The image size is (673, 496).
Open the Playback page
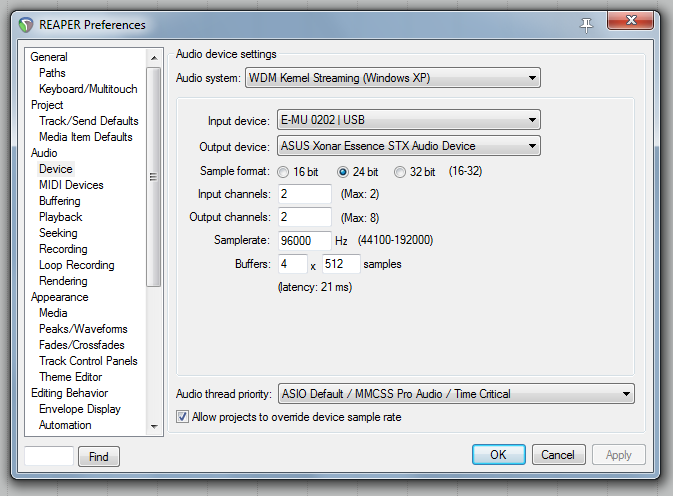[x=61, y=217]
